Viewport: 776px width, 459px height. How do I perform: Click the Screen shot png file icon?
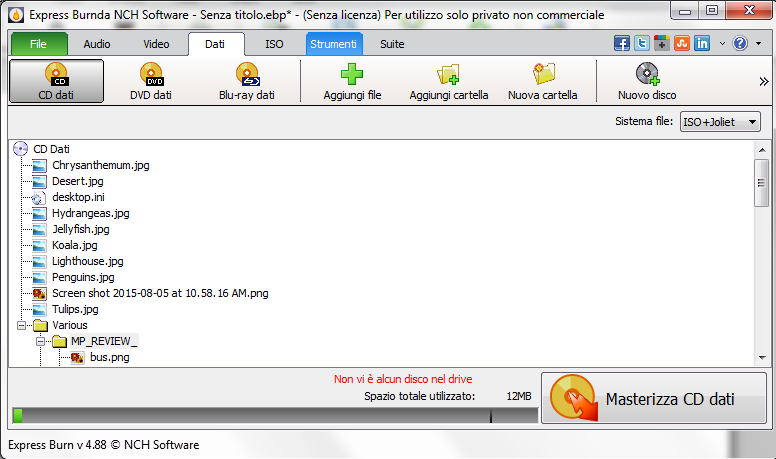tap(40, 294)
